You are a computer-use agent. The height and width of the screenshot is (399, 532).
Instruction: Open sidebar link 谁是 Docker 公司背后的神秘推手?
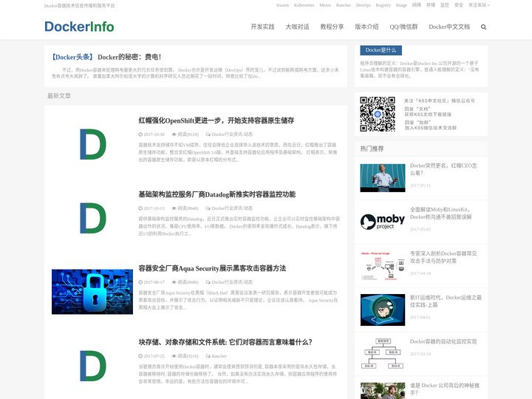[x=445, y=389]
